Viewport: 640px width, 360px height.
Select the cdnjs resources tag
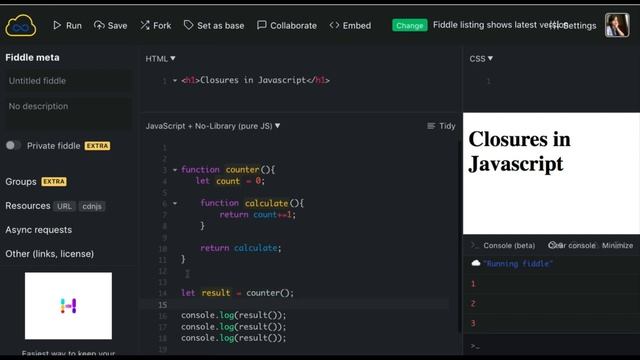pyautogui.click(x=92, y=206)
